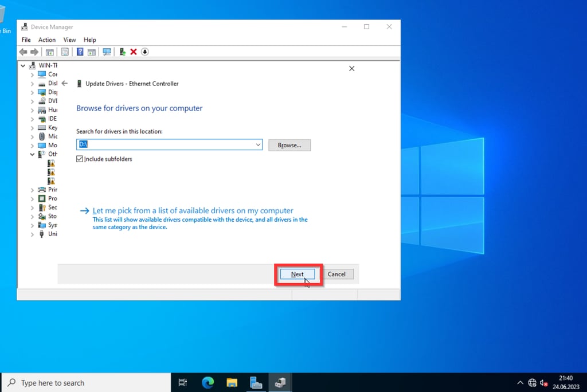Viewport: 587px width, 392px height.
Task: Click the red X Uninstall device icon
Action: (133, 52)
